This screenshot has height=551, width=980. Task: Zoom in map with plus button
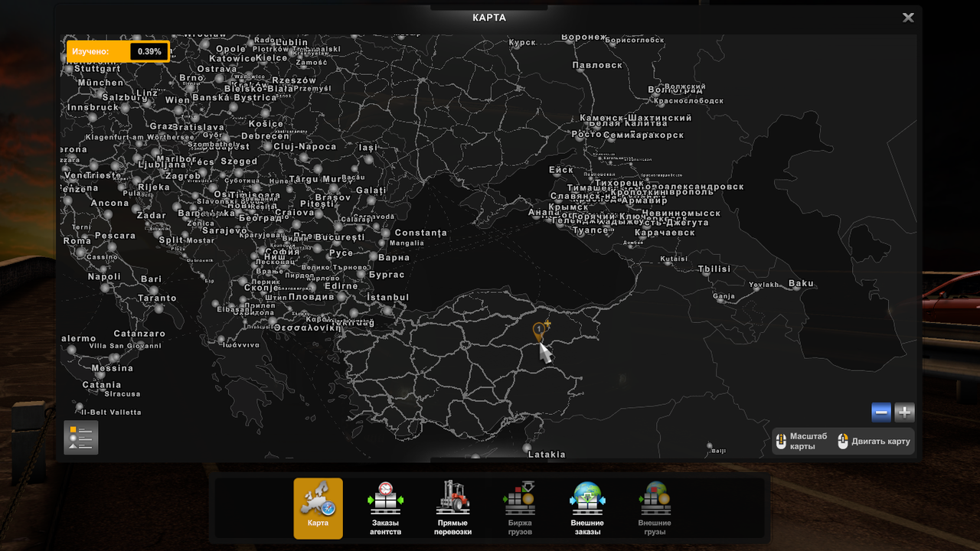click(905, 412)
